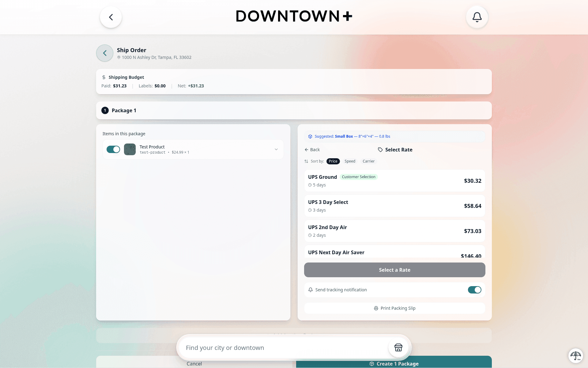588x368 pixels.
Task: Sort rates by Carrier
Action: tap(368, 161)
